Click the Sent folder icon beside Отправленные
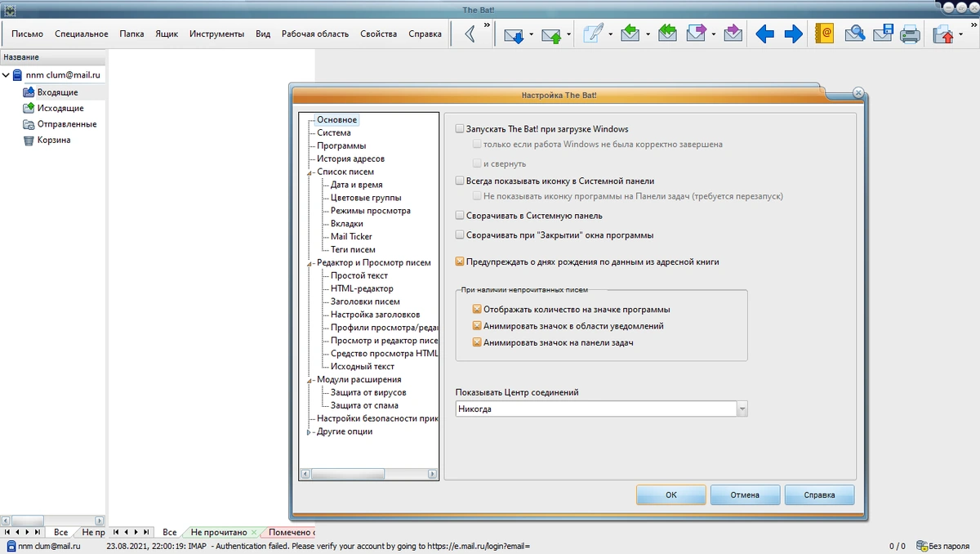The image size is (980, 554). [29, 124]
